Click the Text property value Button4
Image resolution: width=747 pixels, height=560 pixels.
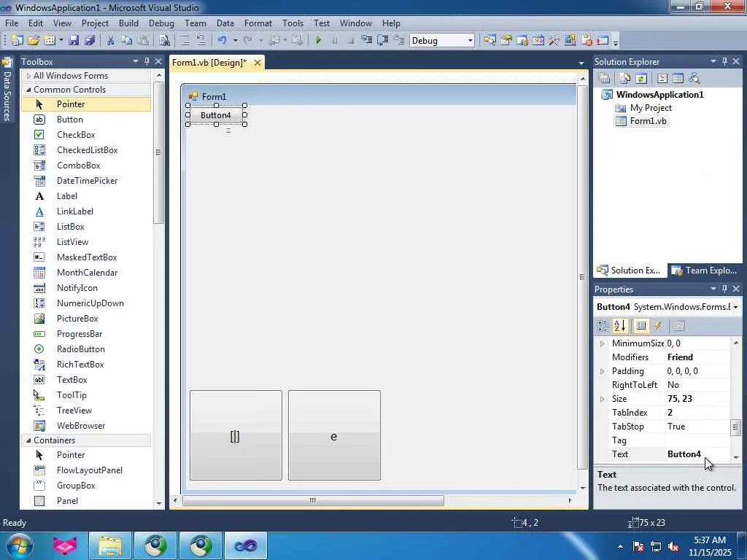pyautogui.click(x=697, y=454)
